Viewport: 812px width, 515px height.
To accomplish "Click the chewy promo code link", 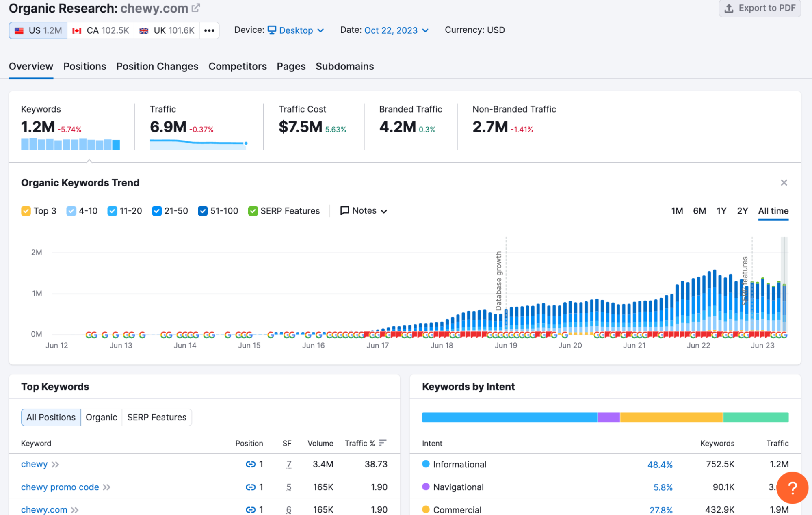I will 60,487.
